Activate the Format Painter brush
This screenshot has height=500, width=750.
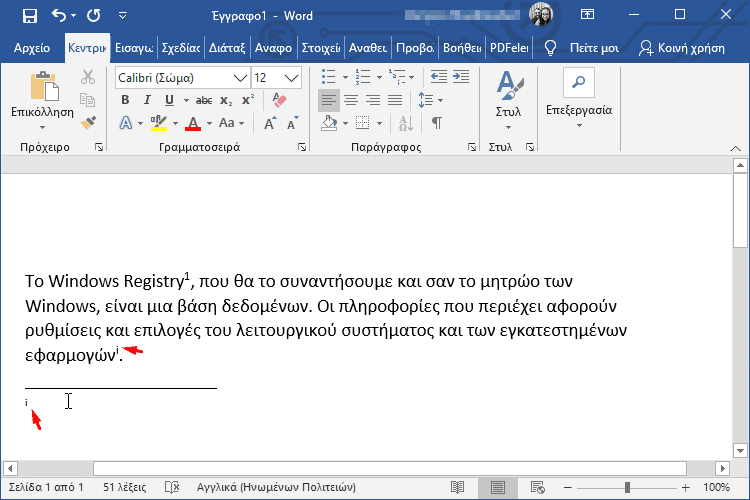coord(88,123)
